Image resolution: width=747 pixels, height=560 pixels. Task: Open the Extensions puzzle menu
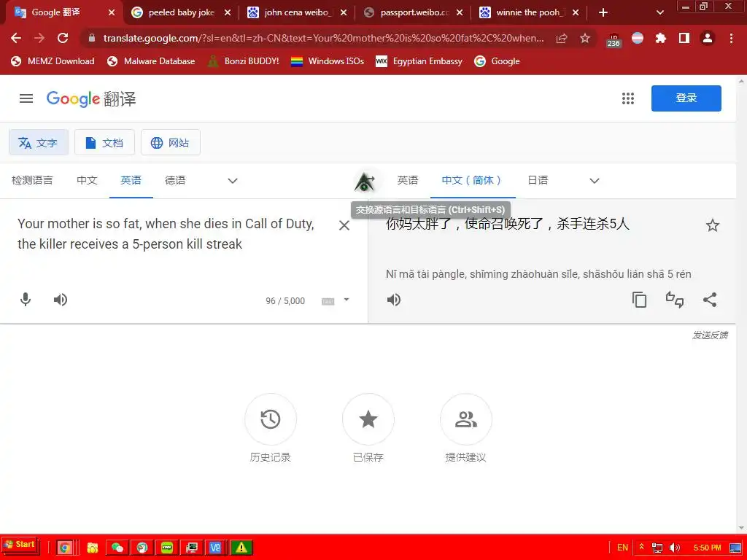pos(661,38)
